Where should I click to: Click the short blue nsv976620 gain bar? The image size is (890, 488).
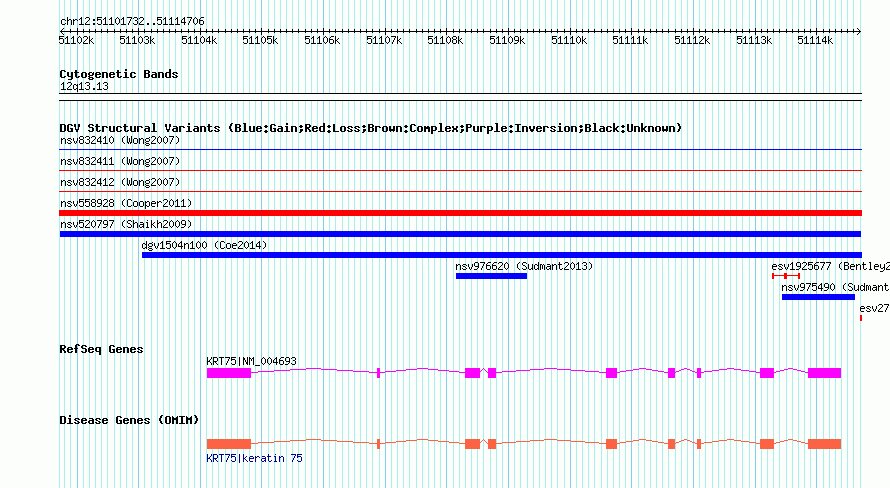492,276
